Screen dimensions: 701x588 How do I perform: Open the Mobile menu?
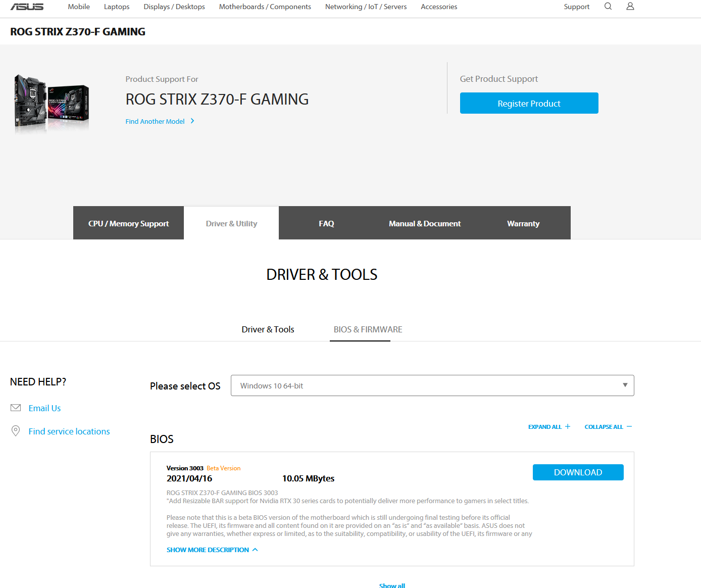click(79, 7)
